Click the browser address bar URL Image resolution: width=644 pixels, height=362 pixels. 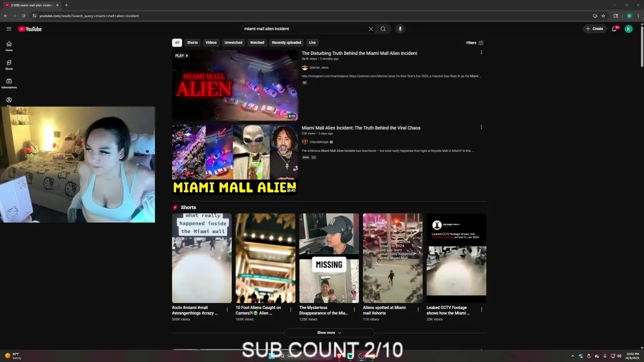tap(89, 16)
